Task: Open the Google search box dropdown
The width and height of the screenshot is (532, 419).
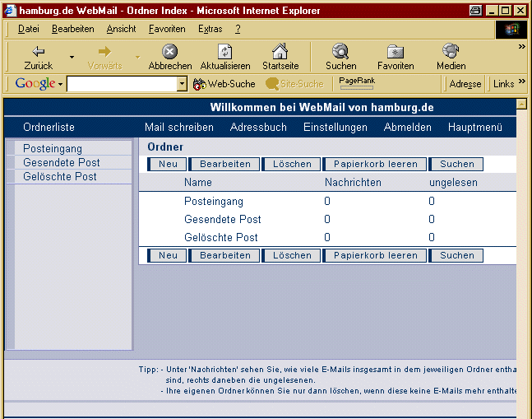Action: [183, 84]
